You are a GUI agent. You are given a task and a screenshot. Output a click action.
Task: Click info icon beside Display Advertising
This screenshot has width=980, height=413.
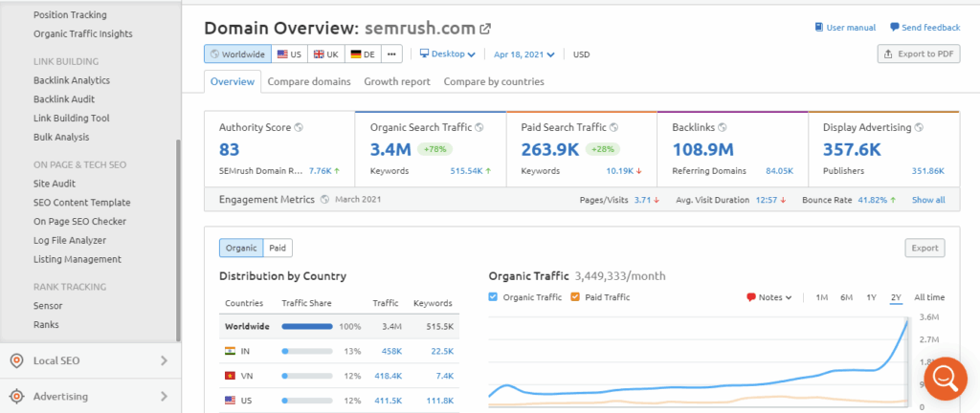[919, 127]
